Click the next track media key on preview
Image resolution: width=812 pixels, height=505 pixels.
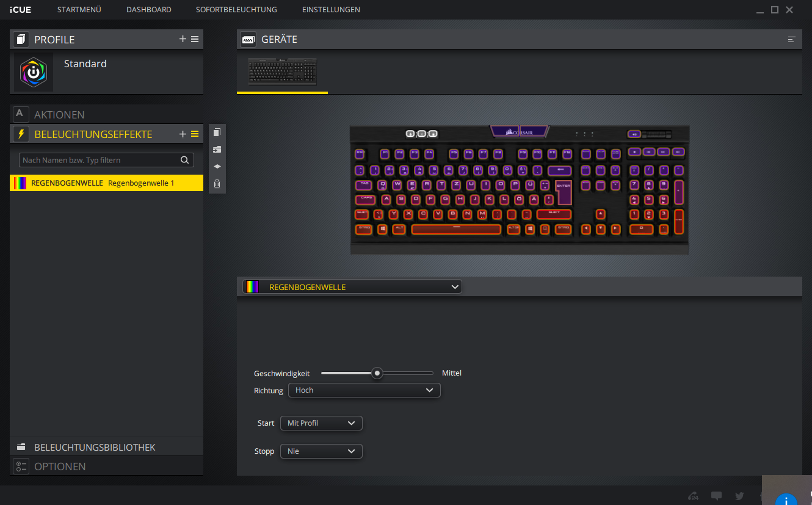(x=678, y=151)
